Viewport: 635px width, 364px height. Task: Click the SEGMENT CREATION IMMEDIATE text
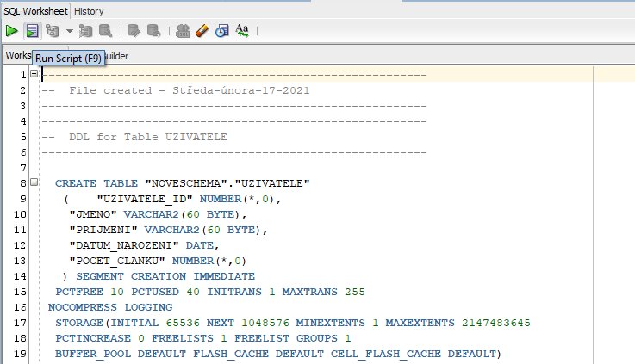pos(165,276)
